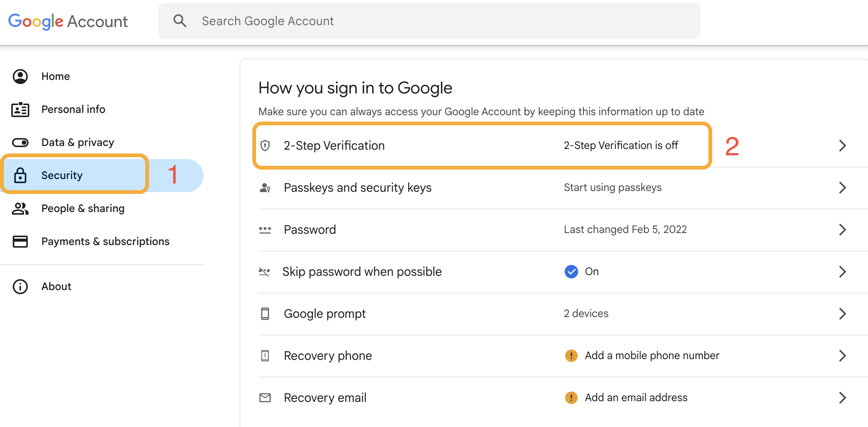Expand the Password row chevron arrow
868x427 pixels.
coord(842,230)
